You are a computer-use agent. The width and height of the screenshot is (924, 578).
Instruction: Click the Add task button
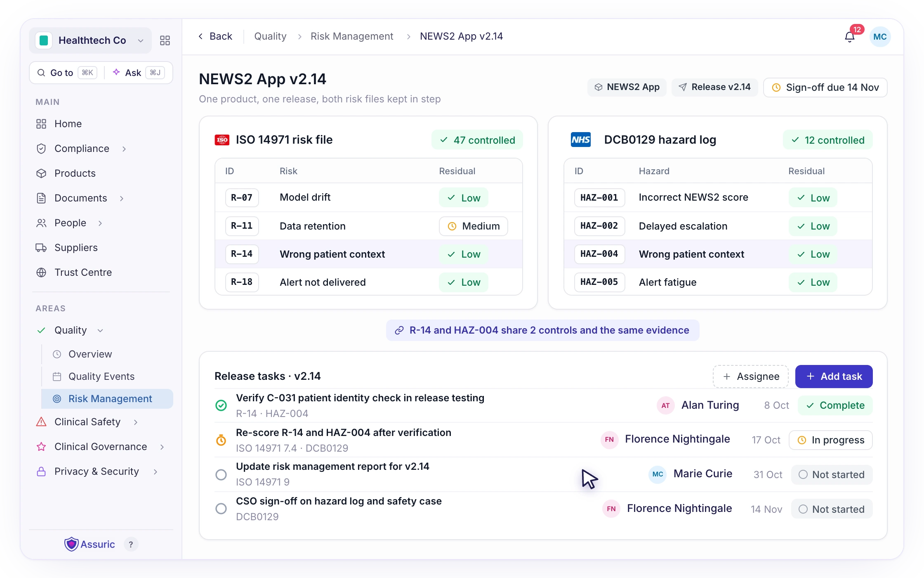pos(834,377)
